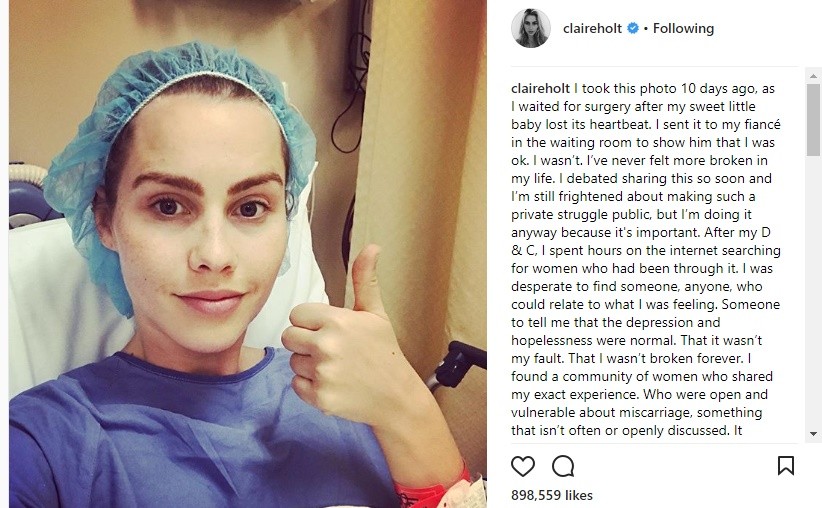
Task: Click the caption scrollbar up arrow
Action: (813, 76)
